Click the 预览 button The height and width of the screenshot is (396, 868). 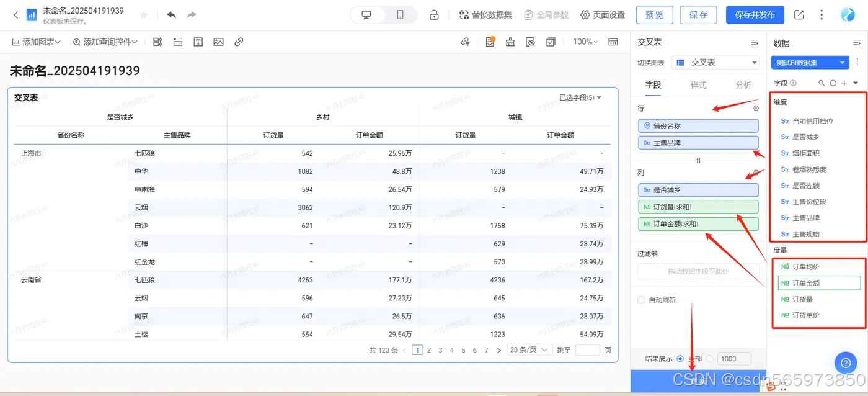(x=654, y=14)
